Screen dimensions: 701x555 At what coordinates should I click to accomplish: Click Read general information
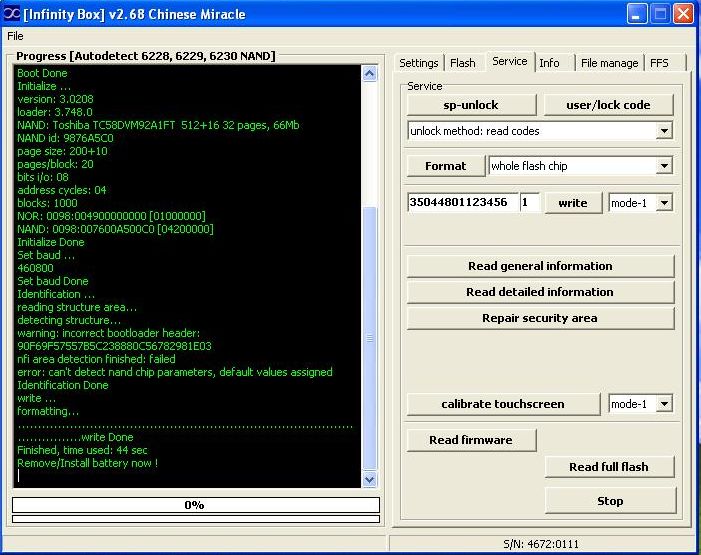click(540, 266)
